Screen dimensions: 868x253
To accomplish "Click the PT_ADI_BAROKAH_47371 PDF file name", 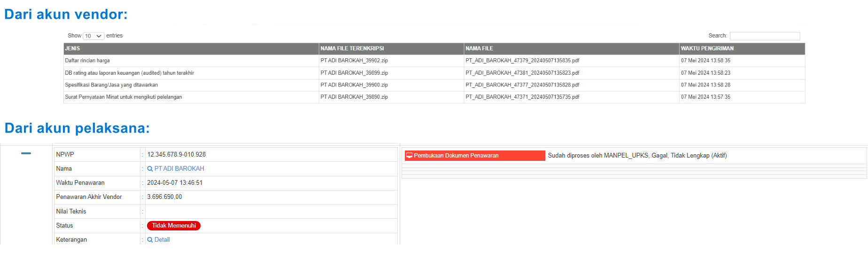I will pyautogui.click(x=522, y=97).
